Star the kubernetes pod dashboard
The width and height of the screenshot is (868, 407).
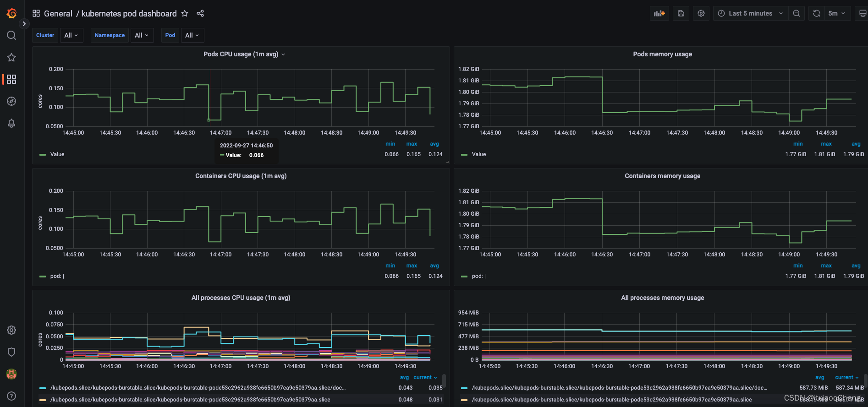(x=185, y=13)
